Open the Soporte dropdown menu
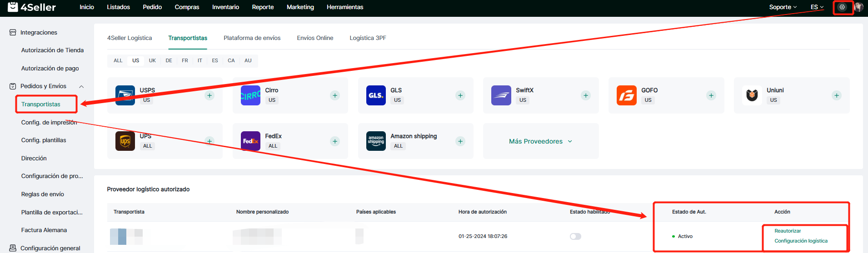 point(783,7)
